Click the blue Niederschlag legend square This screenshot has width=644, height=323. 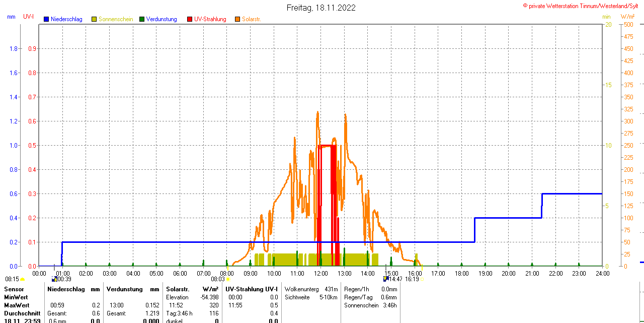coord(46,19)
